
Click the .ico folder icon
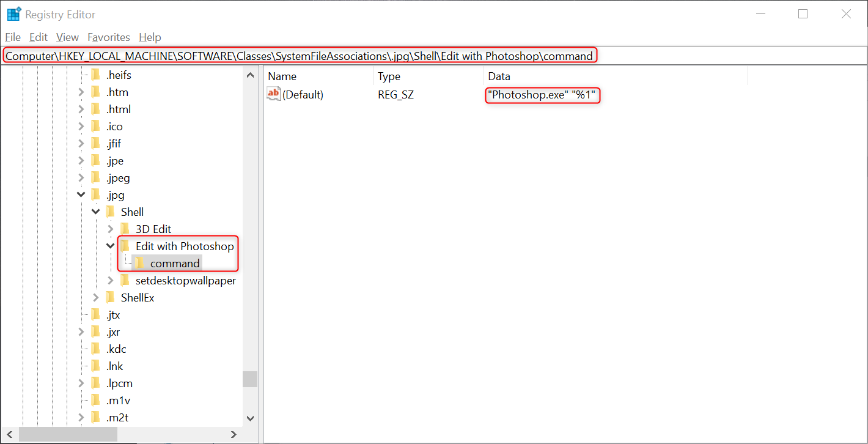[x=95, y=127]
